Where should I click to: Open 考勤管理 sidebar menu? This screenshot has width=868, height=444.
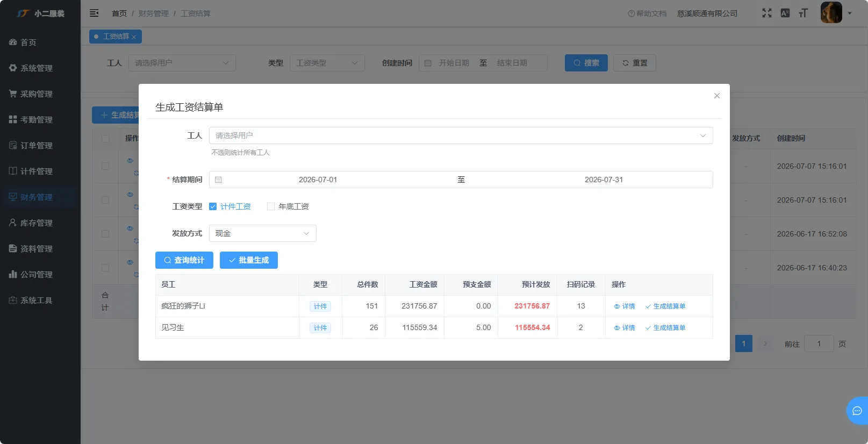(40, 120)
